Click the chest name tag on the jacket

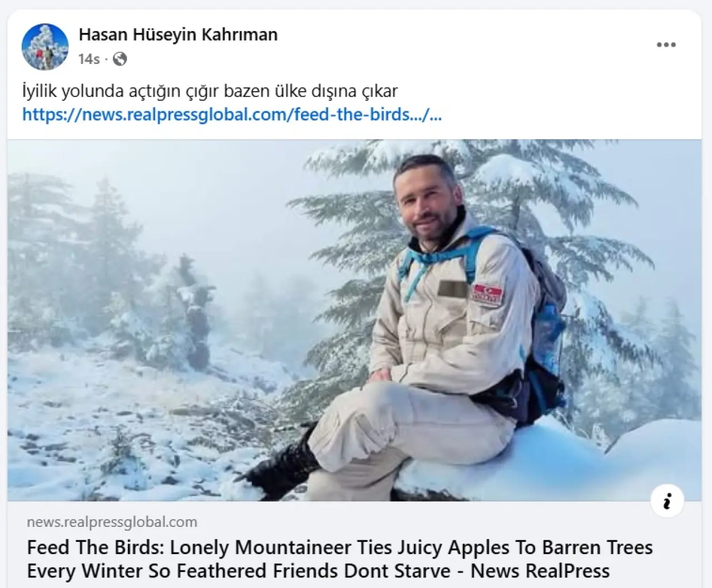click(x=452, y=289)
